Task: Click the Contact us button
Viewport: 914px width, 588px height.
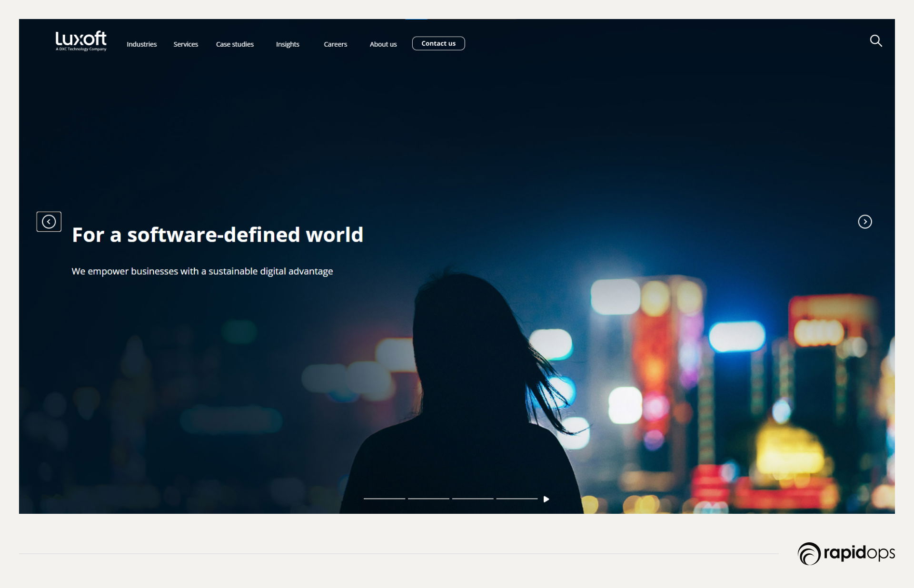Action: click(438, 43)
